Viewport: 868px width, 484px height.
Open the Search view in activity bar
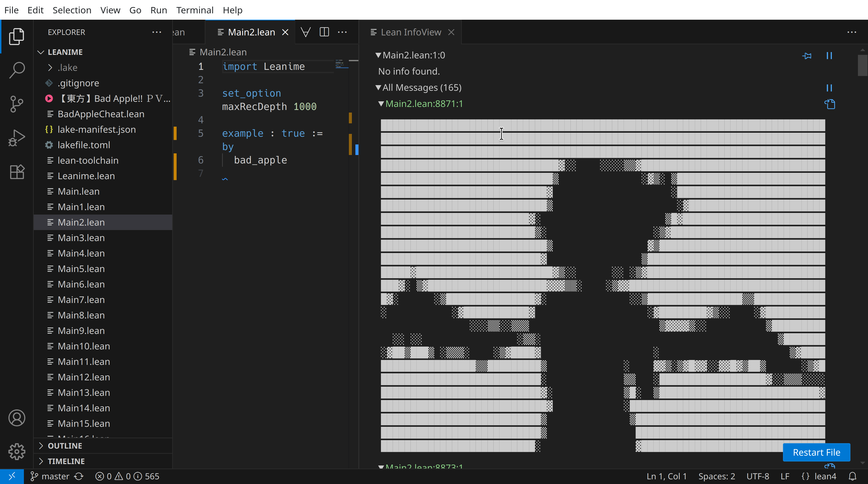click(16, 70)
